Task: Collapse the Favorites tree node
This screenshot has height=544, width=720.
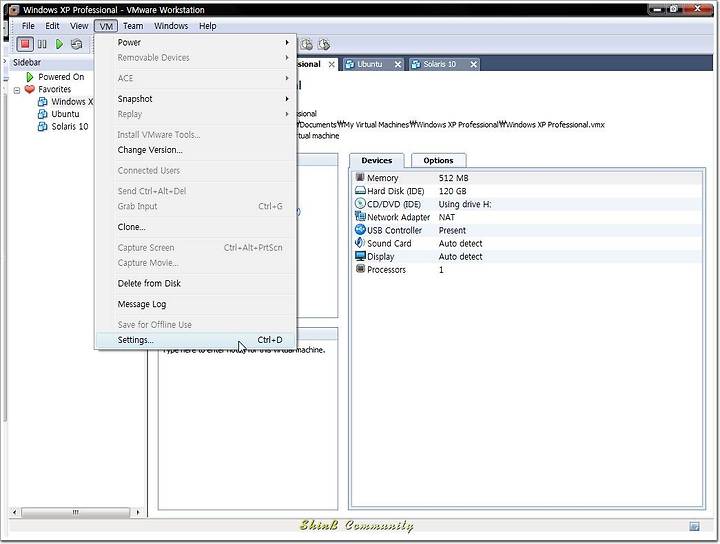Action: [17, 90]
